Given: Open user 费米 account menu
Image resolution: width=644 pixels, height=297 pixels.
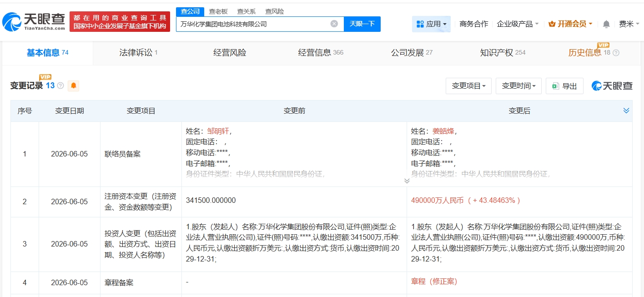Looking at the screenshot, I should click(x=629, y=24).
